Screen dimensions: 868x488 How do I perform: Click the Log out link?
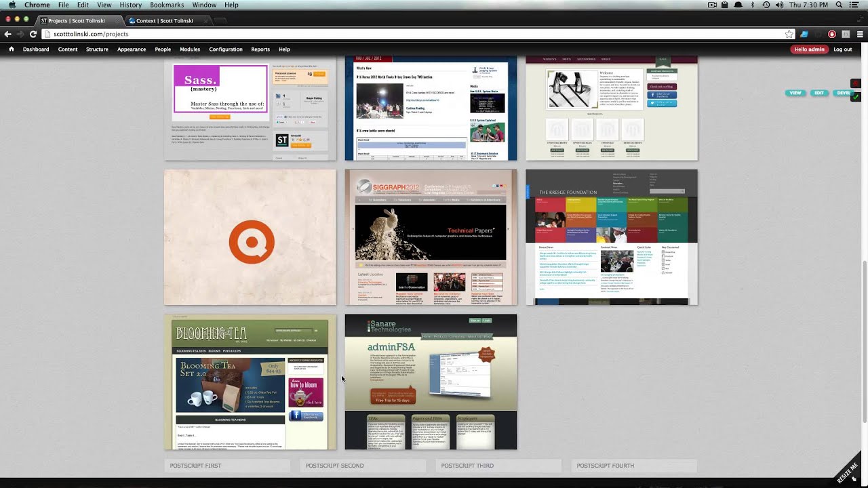[x=843, y=49]
